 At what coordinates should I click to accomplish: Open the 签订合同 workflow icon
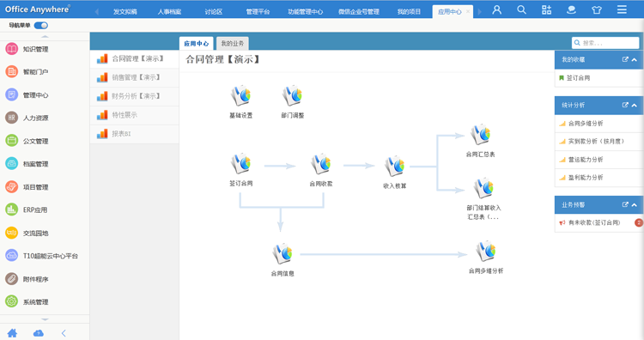click(240, 164)
